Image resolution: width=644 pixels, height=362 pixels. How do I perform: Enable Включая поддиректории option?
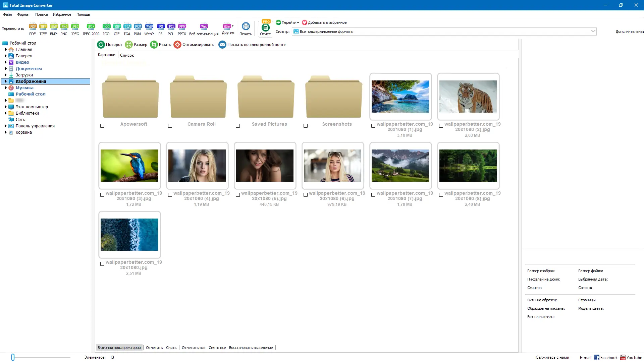pos(119,348)
